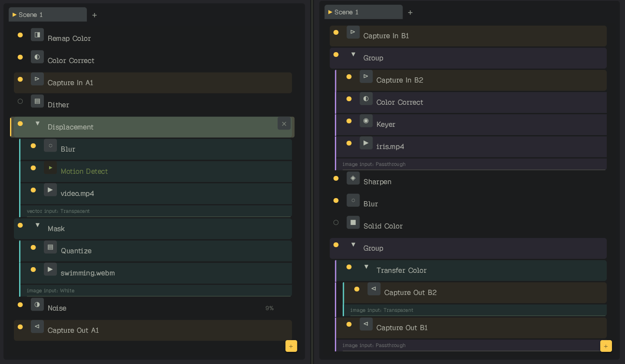Image resolution: width=625 pixels, height=364 pixels.
Task: Click the Noise node icon
Action: pyautogui.click(x=37, y=304)
